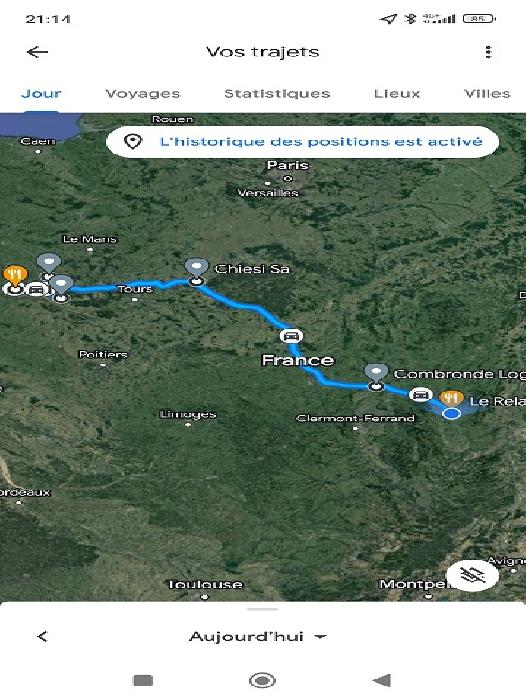Switch to the Lieux tab
This screenshot has height=700, width=526.
tap(397, 93)
